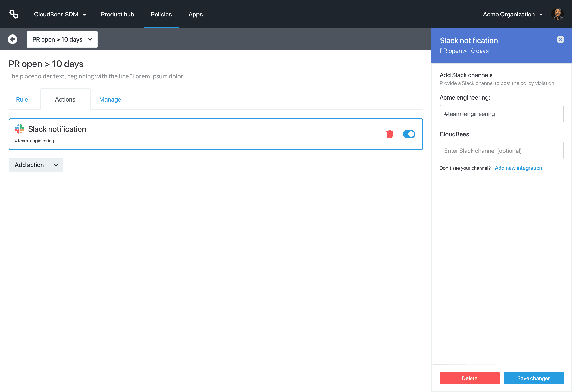The width and height of the screenshot is (572, 392).
Task: Click the back arrow icon
Action: click(13, 39)
